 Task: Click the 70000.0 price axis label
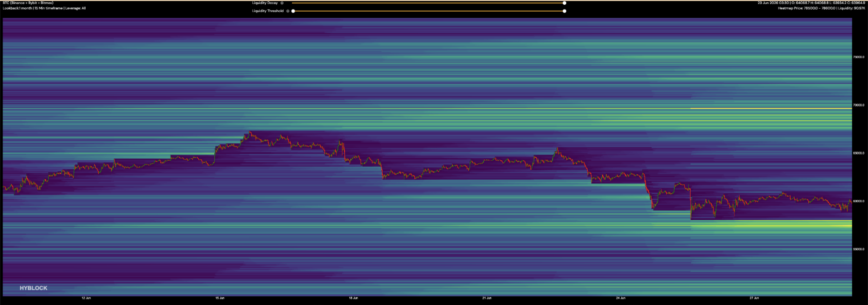[x=859, y=105]
